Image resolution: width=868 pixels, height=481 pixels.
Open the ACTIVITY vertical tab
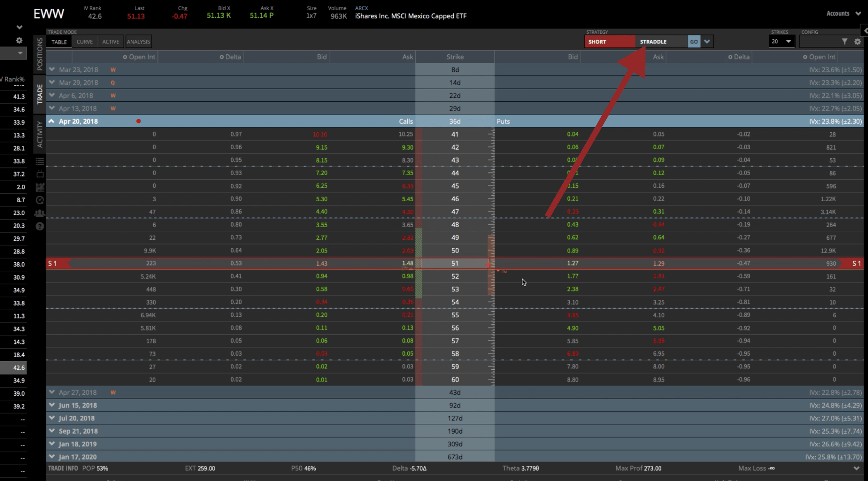[40, 134]
